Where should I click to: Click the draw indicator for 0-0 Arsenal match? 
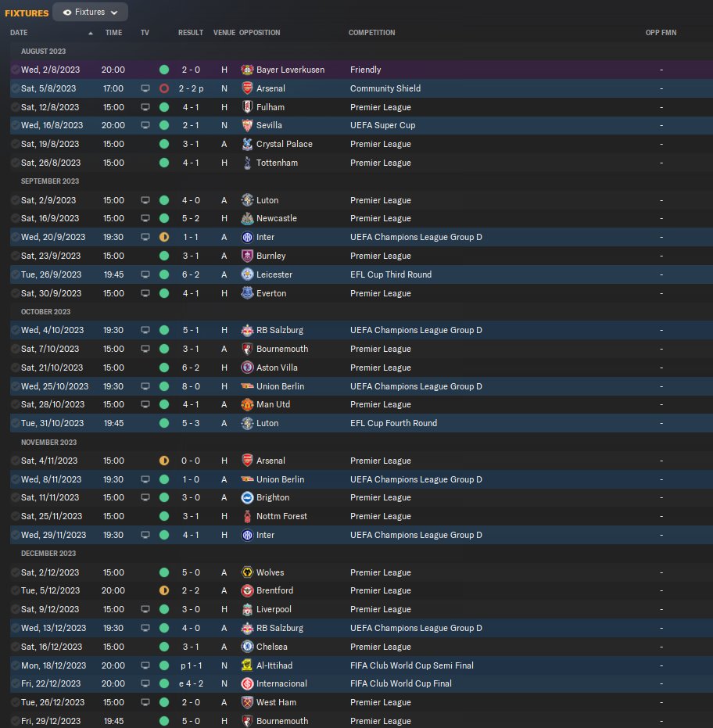(164, 461)
